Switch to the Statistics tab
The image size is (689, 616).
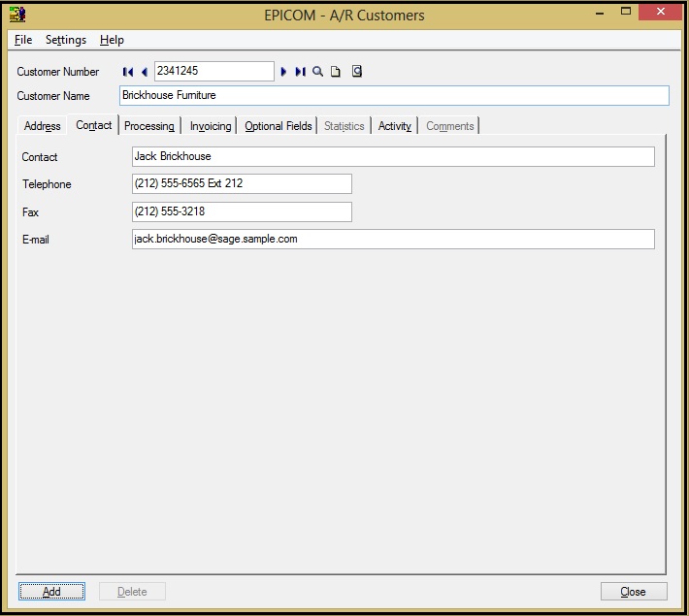click(x=344, y=126)
